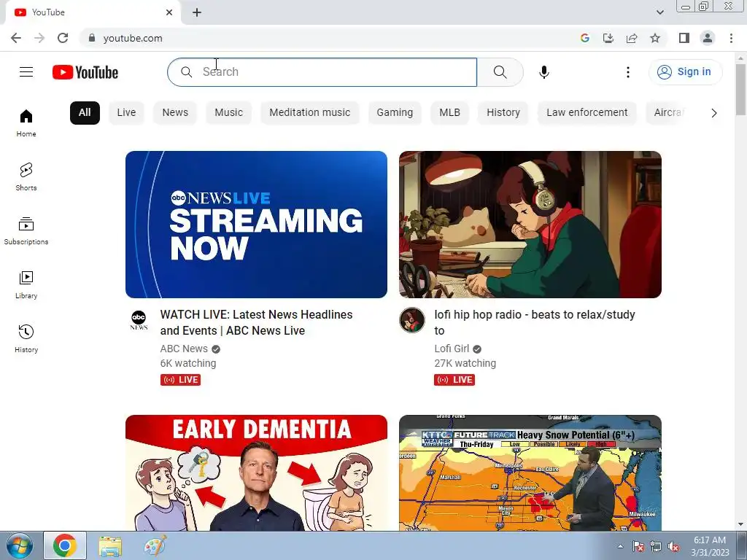Select the Gaming filter chip
This screenshot has width=747, height=560.
tap(395, 113)
